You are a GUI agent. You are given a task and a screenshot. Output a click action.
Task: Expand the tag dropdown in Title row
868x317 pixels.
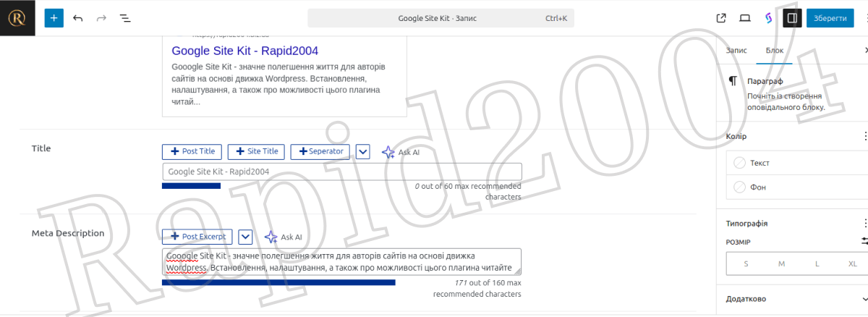[x=363, y=152]
